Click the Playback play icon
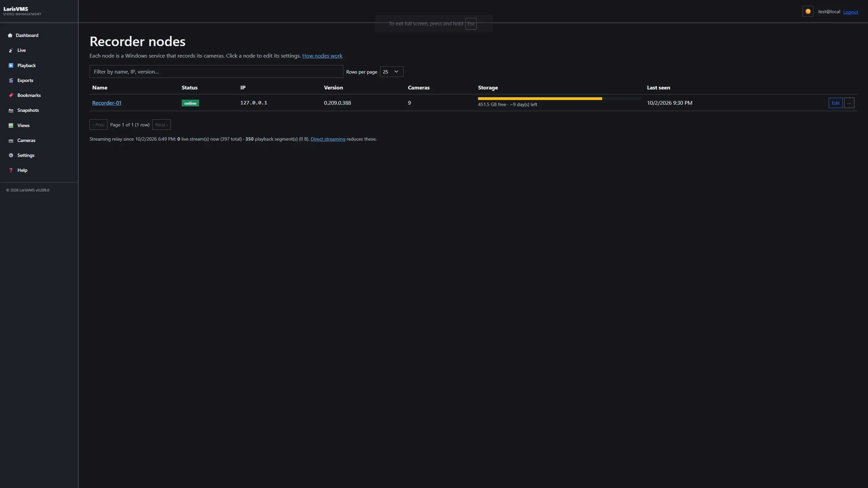This screenshot has height=488, width=868. click(11, 65)
